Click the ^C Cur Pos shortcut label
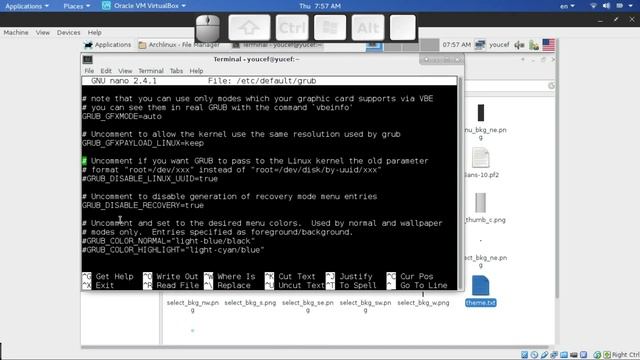Image resolution: width=640 pixels, height=360 pixels. [x=410, y=276]
